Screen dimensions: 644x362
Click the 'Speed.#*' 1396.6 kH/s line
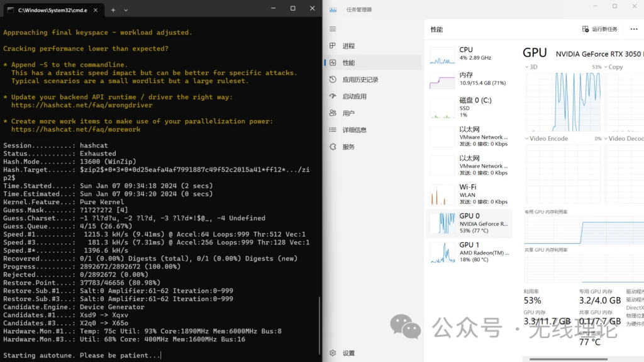coord(65,250)
